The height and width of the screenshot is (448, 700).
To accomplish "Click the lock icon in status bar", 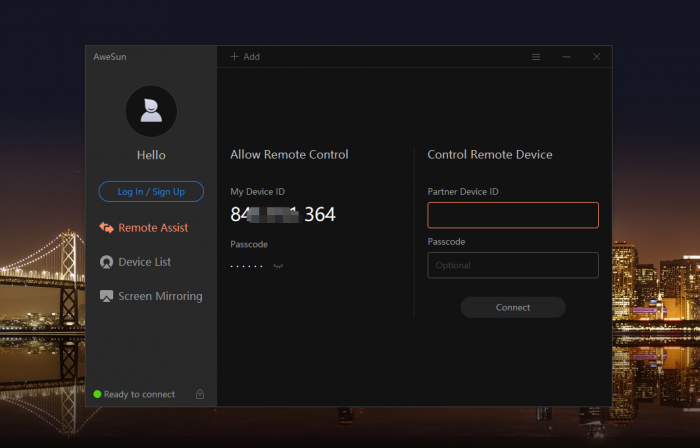I will 200,394.
